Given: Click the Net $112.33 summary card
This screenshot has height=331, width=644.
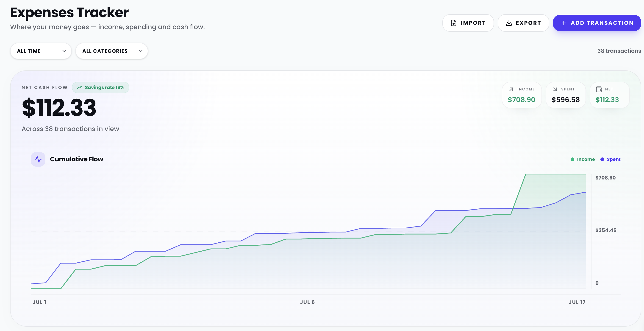Looking at the screenshot, I should (x=610, y=95).
